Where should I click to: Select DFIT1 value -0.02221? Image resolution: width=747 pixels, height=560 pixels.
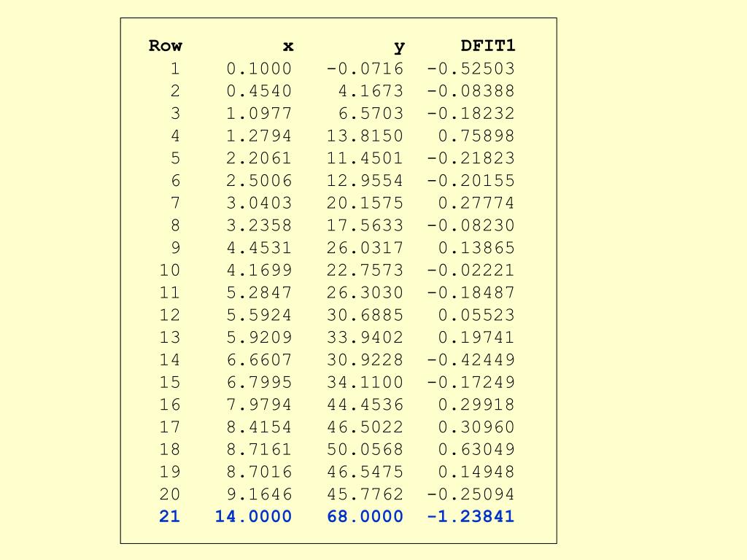coord(471,270)
